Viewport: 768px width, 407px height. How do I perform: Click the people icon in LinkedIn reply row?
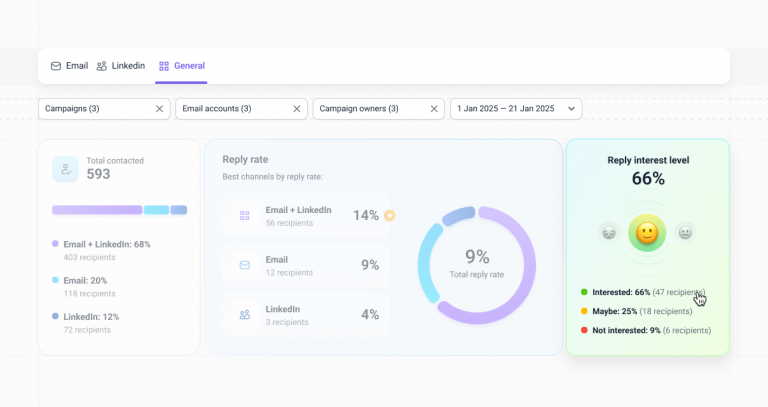(x=244, y=314)
